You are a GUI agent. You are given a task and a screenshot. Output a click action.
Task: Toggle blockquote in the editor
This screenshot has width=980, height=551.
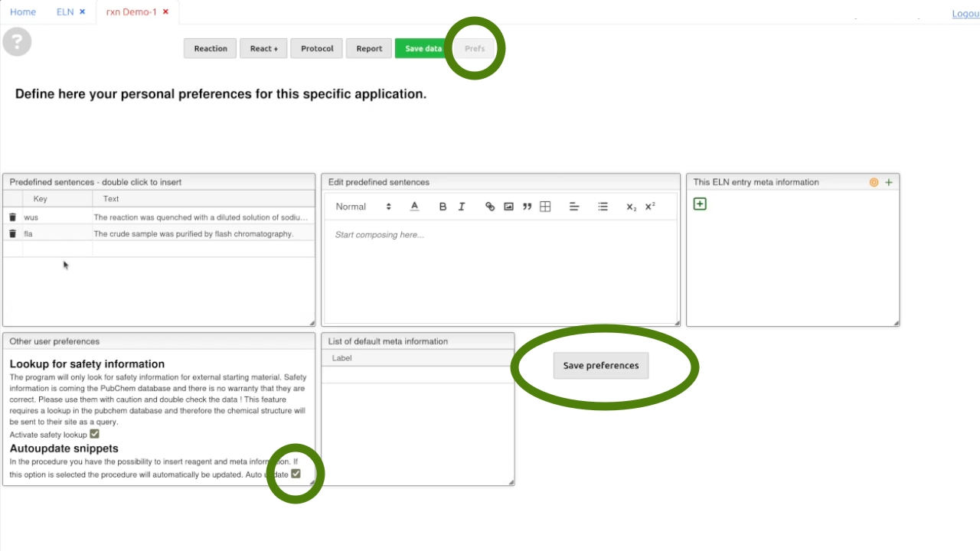click(527, 207)
